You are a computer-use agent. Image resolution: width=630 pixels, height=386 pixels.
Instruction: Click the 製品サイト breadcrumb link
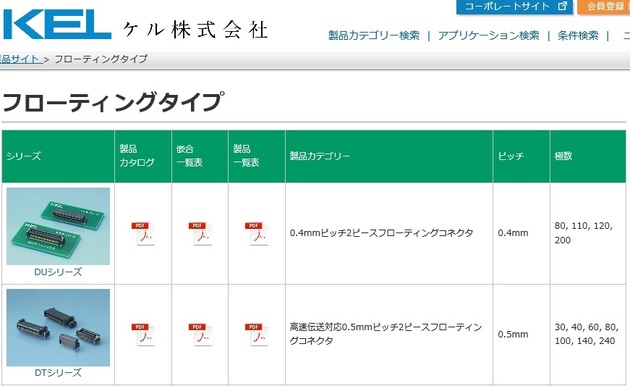click(x=21, y=59)
